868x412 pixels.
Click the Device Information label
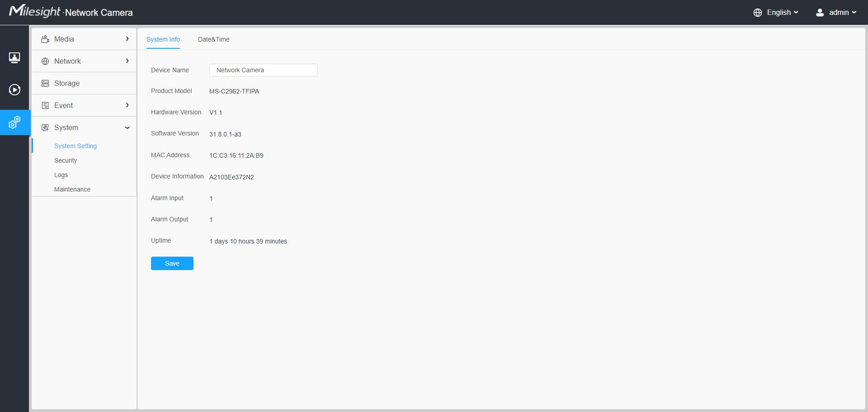coord(177,176)
